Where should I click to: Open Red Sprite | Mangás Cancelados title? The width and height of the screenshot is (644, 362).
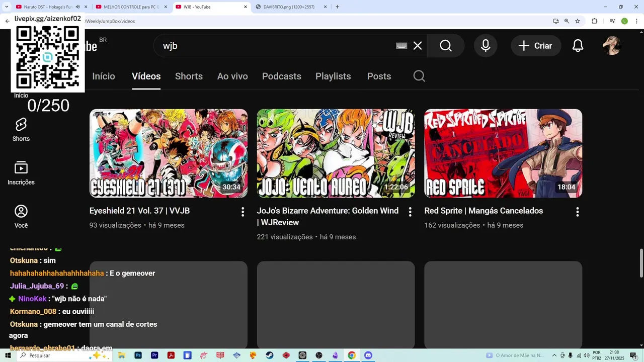pyautogui.click(x=484, y=211)
